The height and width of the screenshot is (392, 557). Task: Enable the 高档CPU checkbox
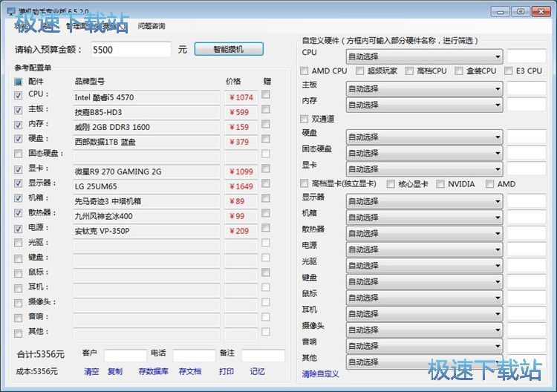[409, 71]
